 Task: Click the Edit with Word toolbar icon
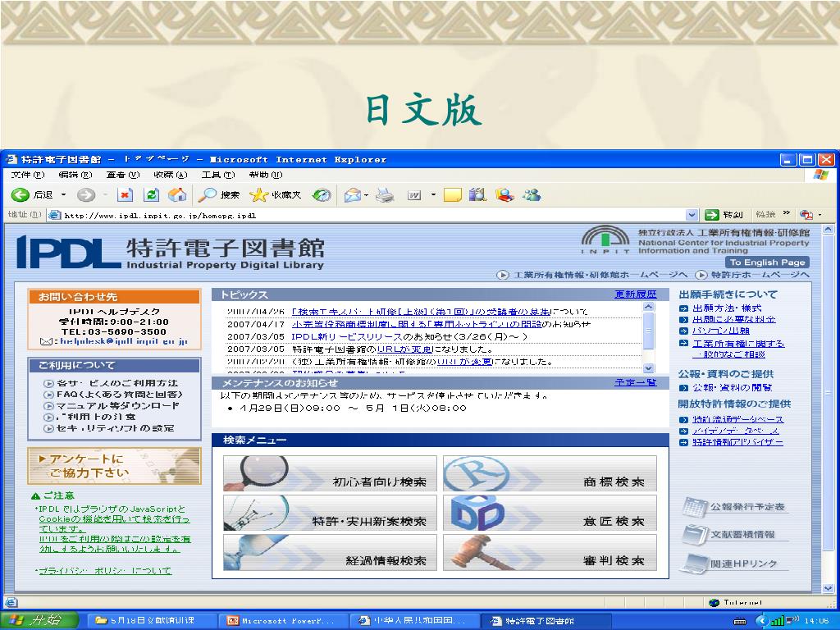click(x=414, y=195)
